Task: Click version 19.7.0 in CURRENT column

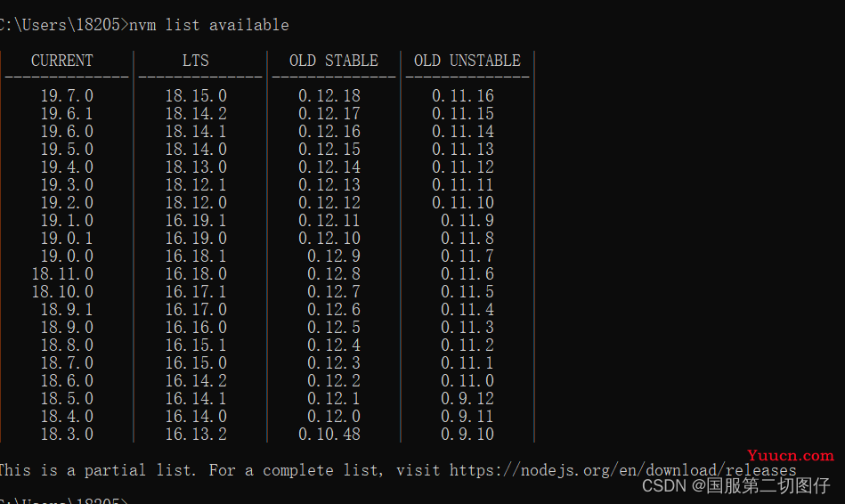Action: [x=67, y=96]
